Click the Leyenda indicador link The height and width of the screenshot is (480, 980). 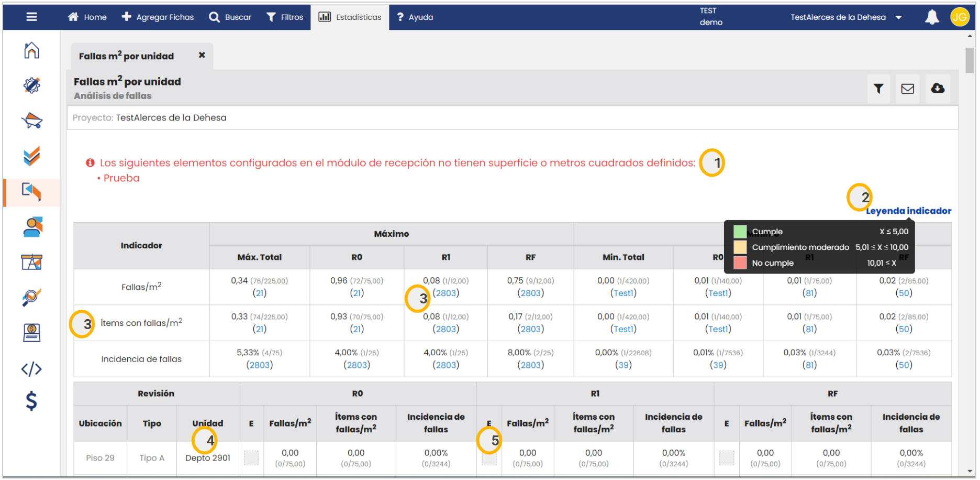pyautogui.click(x=908, y=211)
